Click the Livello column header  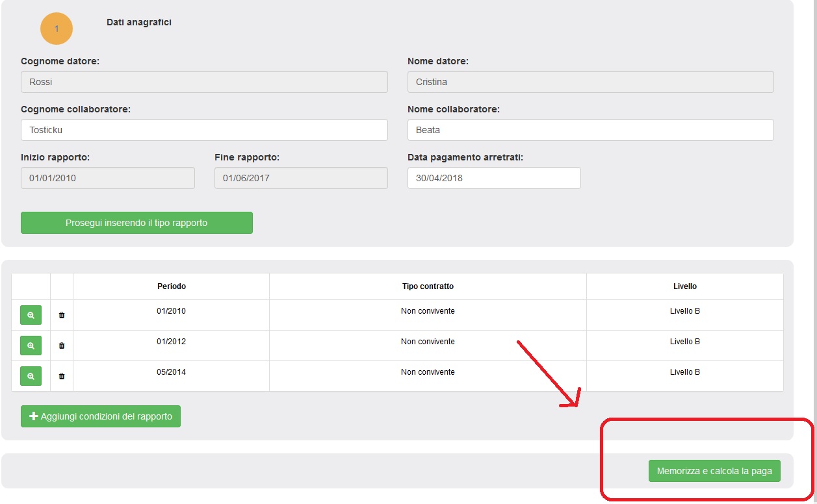684,286
